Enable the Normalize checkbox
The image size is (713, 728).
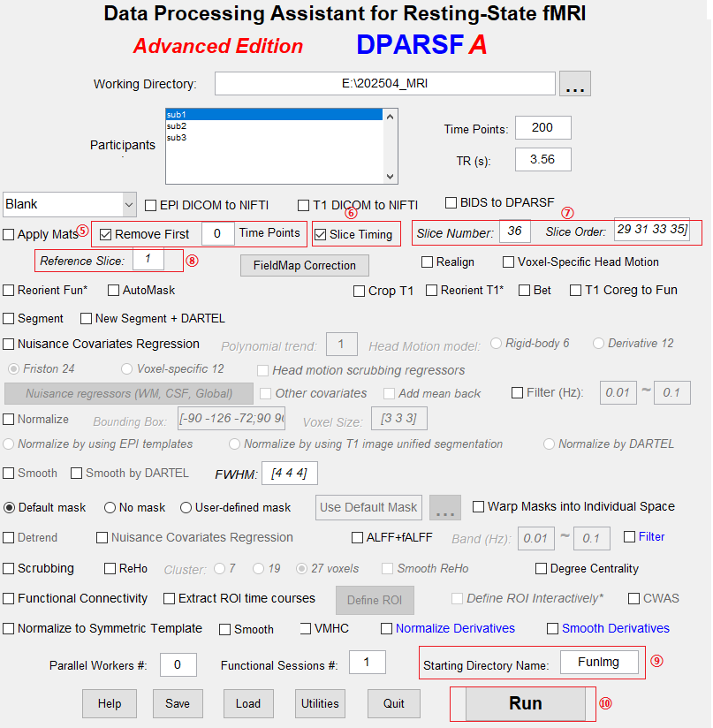coord(8,420)
